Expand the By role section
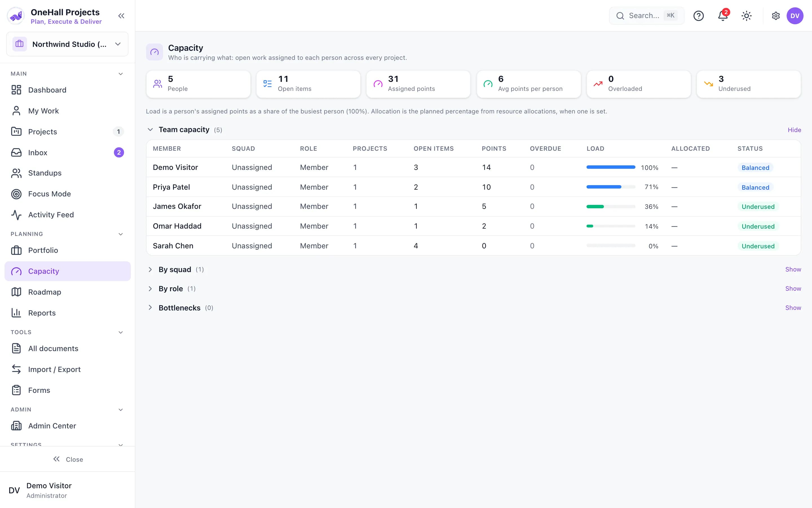 [150, 289]
